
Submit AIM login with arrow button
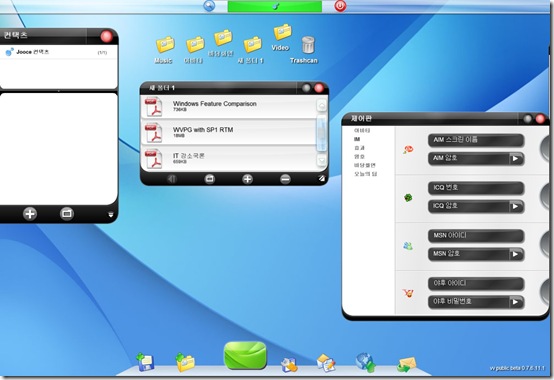(516, 159)
